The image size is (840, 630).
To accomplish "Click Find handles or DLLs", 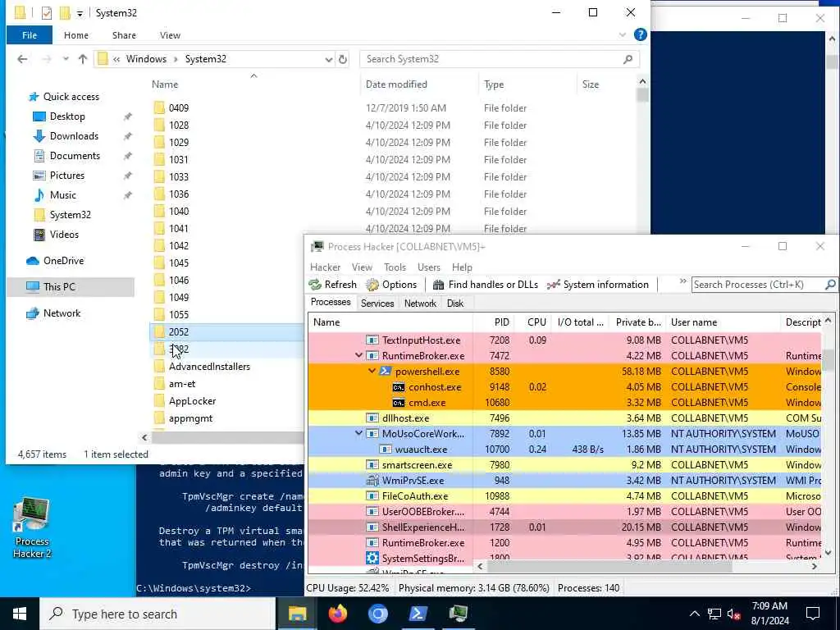I will click(x=486, y=285).
